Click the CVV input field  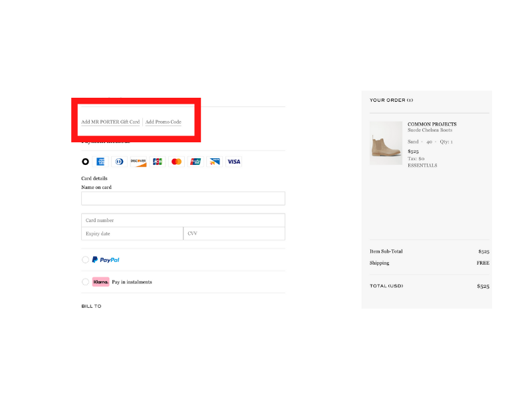tap(234, 233)
